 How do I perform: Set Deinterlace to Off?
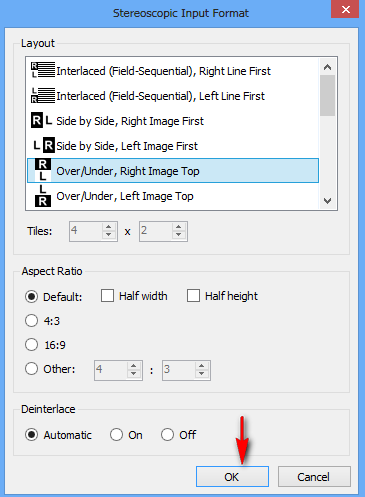click(x=167, y=435)
